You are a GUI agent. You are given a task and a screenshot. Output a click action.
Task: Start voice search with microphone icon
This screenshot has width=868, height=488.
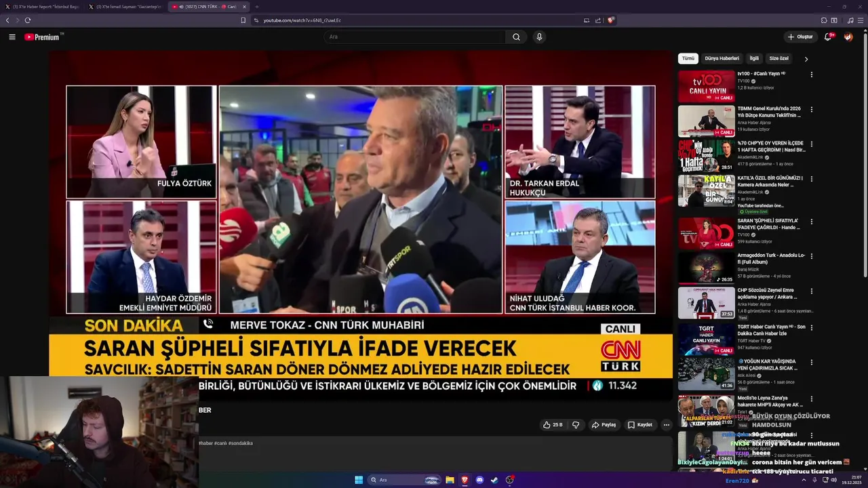click(539, 37)
